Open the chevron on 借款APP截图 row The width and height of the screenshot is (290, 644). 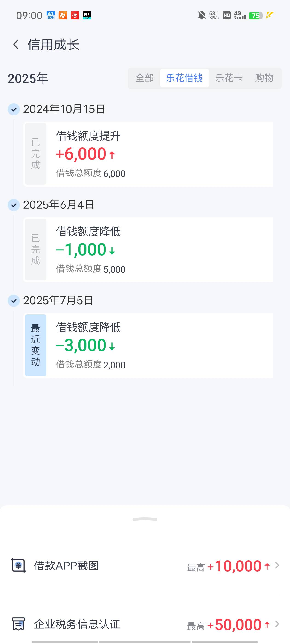[x=277, y=566]
